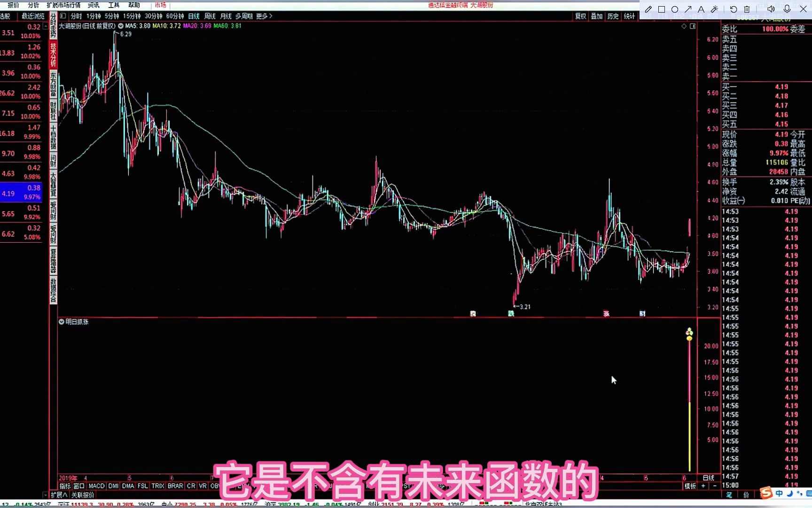Select the DMI indicator
The height and width of the screenshot is (508, 812).
(113, 486)
